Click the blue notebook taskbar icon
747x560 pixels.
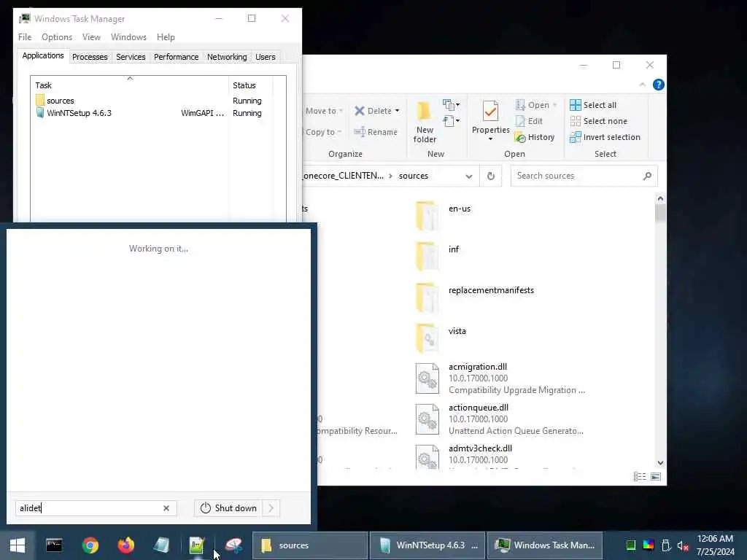[x=161, y=545]
